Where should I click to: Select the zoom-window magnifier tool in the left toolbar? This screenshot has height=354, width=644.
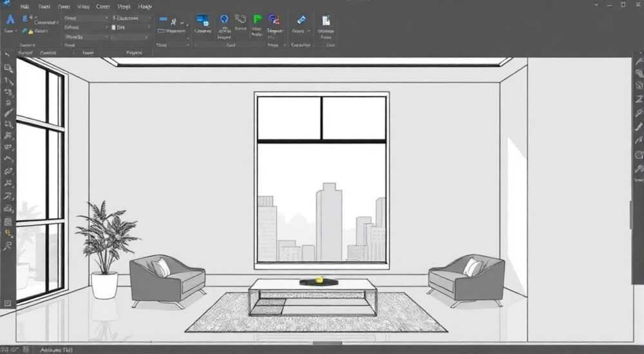point(8,68)
